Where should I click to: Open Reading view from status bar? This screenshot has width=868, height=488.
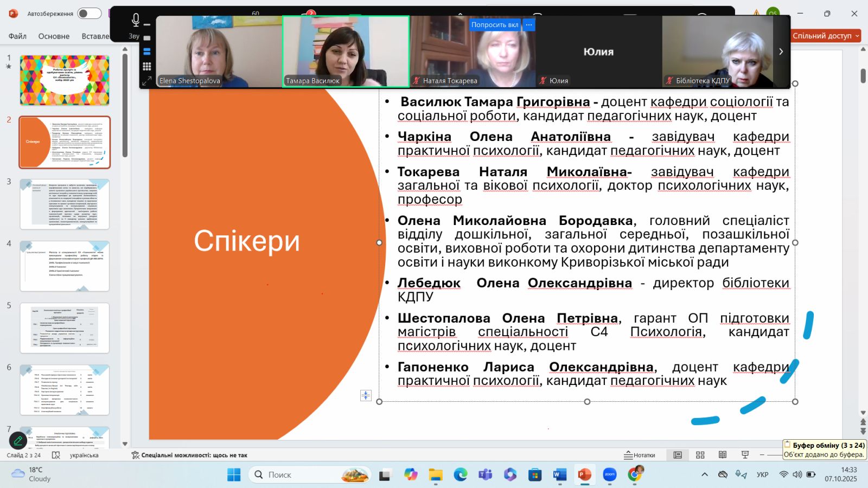[x=723, y=455]
